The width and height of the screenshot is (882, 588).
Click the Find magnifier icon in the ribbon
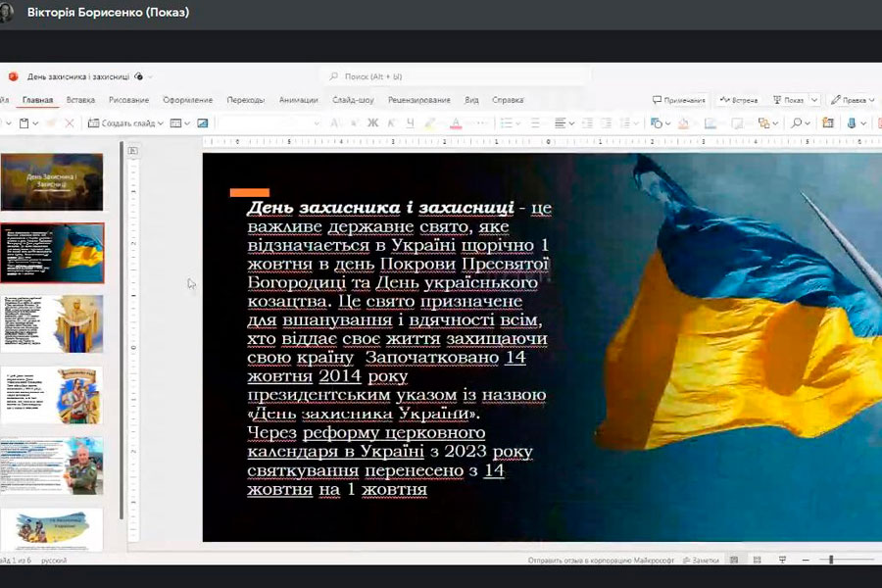797,123
